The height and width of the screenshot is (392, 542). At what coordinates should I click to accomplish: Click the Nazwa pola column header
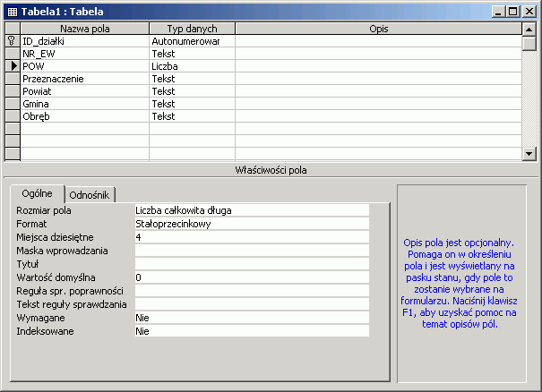pyautogui.click(x=84, y=29)
